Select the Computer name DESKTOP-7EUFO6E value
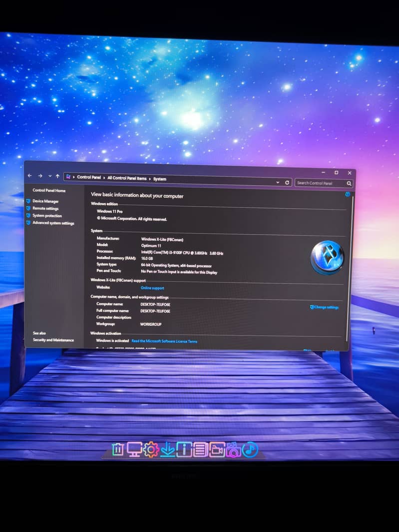 [x=155, y=304]
